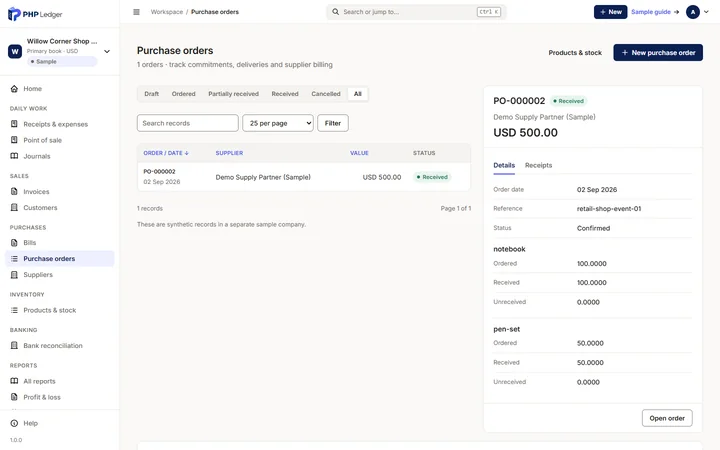
Task: Click the Journals book icon
Action: pos(14,156)
